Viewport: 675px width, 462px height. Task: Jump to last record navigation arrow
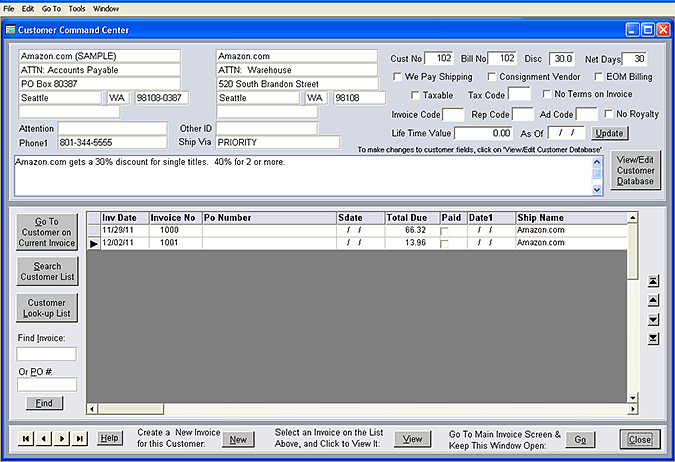point(80,439)
